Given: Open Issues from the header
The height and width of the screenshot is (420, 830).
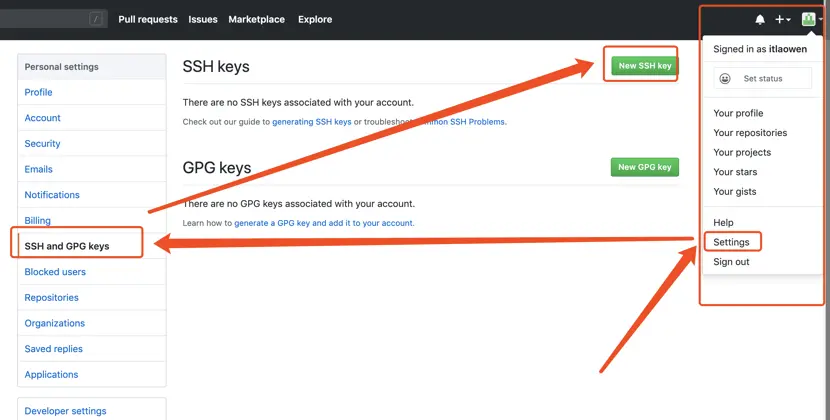Looking at the screenshot, I should pos(203,19).
